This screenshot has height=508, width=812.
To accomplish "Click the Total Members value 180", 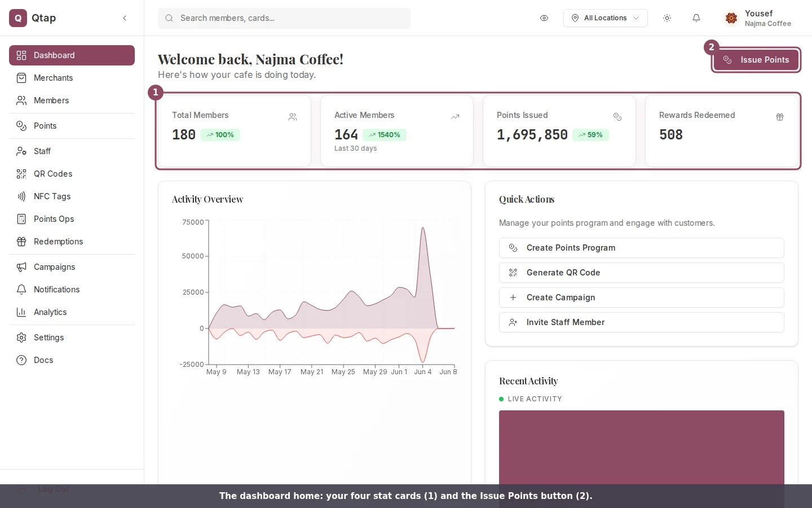I will pos(184,135).
